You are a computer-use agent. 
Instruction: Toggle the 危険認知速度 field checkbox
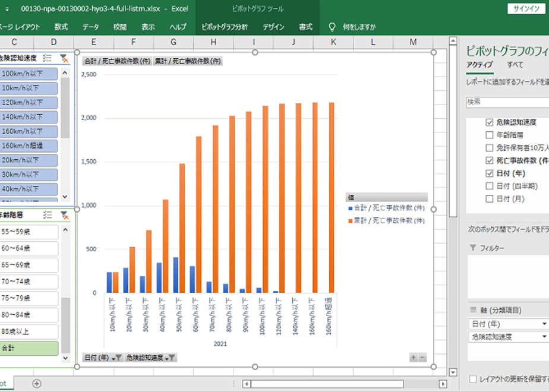(x=490, y=122)
